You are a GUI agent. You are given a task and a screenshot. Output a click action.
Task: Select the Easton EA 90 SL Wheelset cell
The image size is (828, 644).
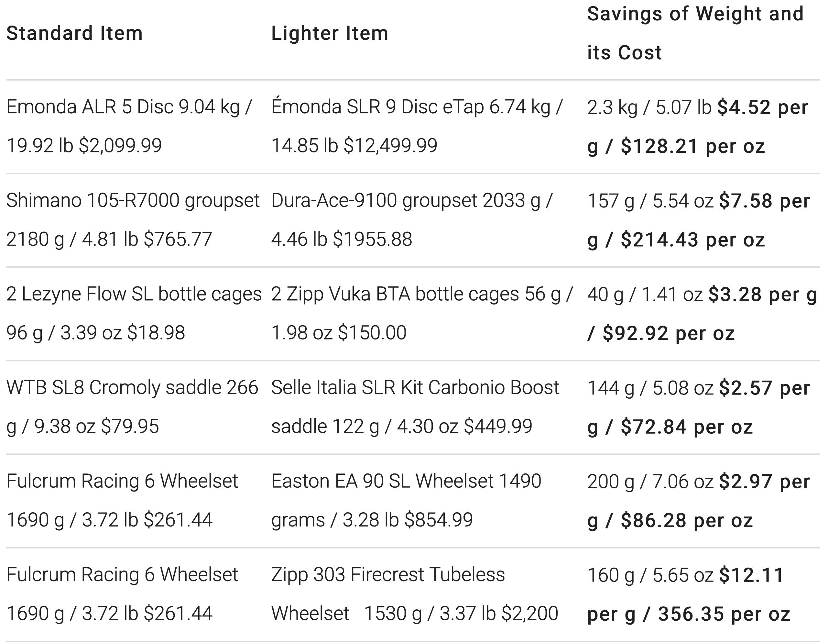(x=406, y=500)
